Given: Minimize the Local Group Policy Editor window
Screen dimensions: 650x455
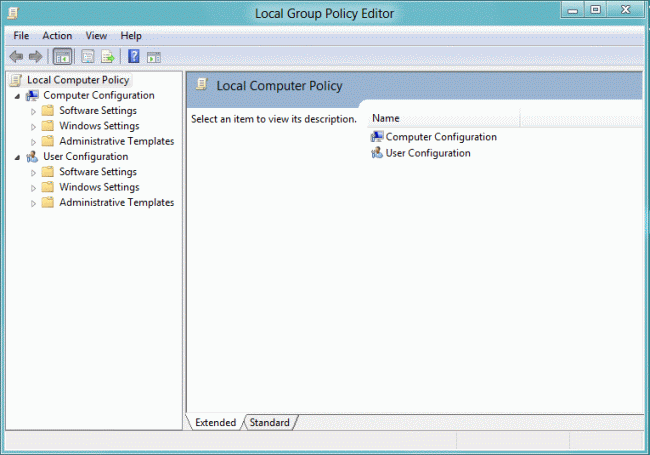Looking at the screenshot, I should point(572,10).
